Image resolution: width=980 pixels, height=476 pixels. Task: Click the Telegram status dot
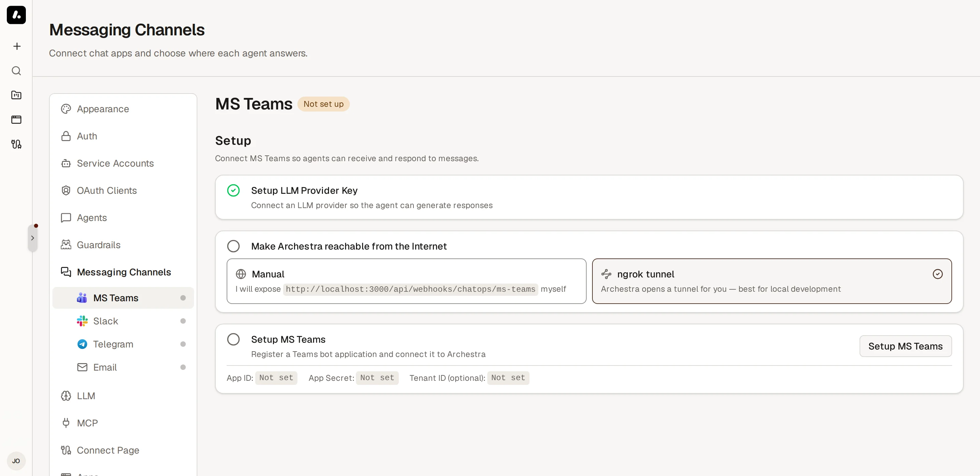click(x=183, y=344)
